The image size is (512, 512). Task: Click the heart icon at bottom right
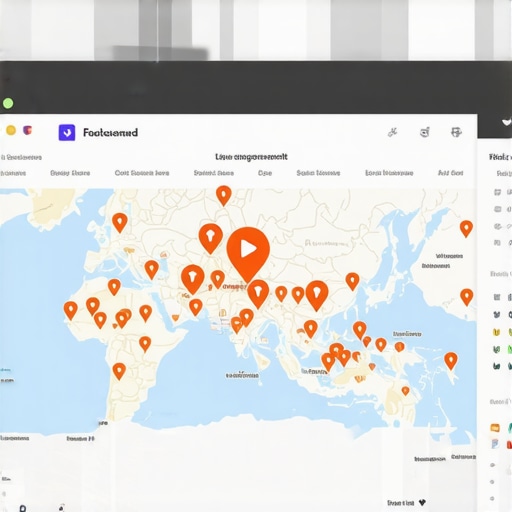(x=422, y=502)
